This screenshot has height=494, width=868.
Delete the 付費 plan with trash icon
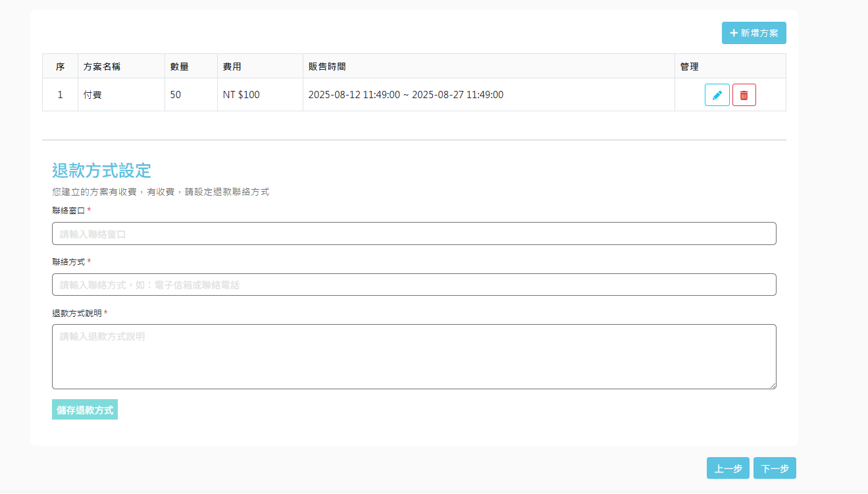point(744,95)
